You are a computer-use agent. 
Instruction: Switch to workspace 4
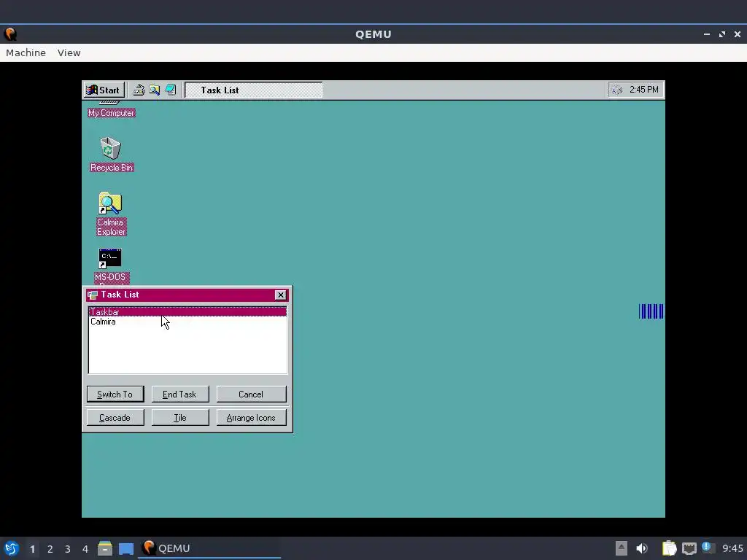(x=85, y=549)
